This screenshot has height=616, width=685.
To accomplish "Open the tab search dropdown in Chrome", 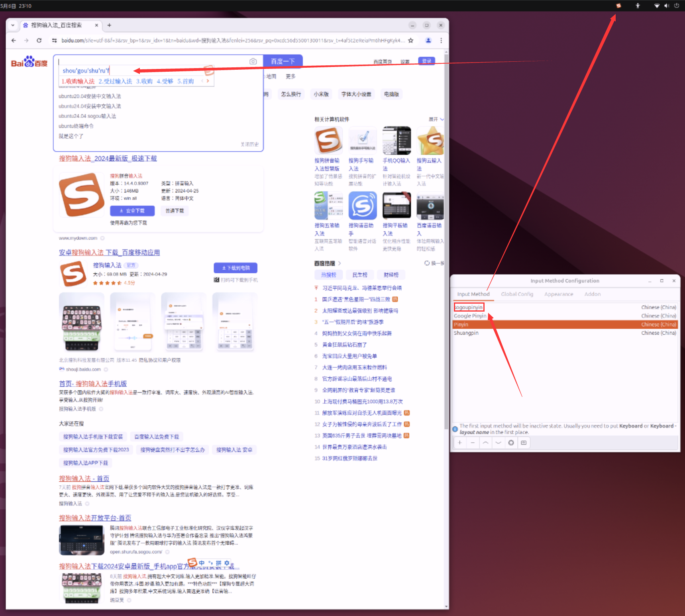I will pyautogui.click(x=13, y=25).
